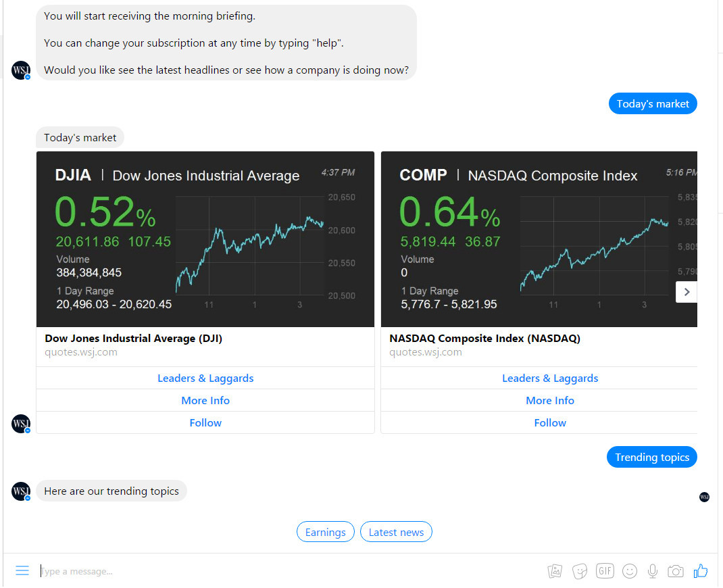Viewport: 723px width, 588px height.
Task: Click the Type a message input field
Action: pos(135,571)
